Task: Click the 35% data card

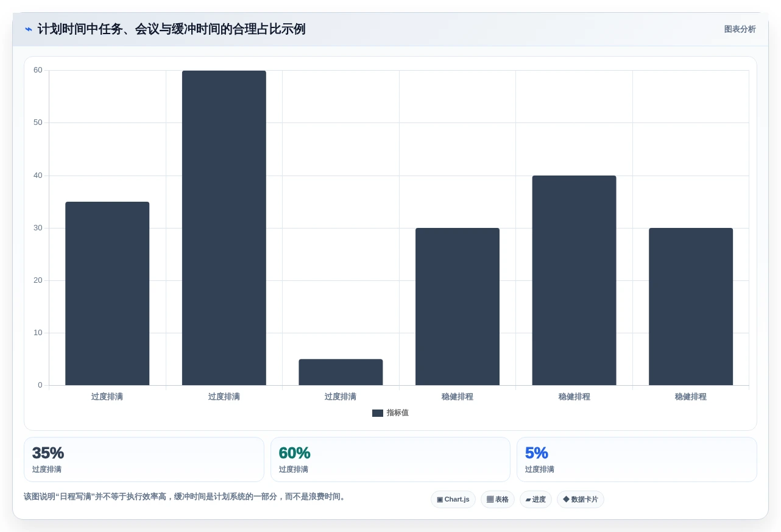Action: coord(144,459)
